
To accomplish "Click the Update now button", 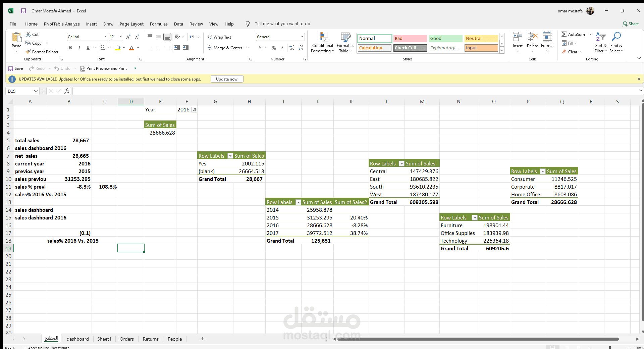I will pos(227,79).
